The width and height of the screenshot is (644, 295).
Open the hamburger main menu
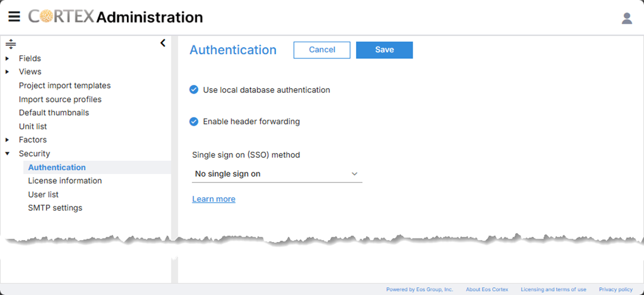[14, 17]
